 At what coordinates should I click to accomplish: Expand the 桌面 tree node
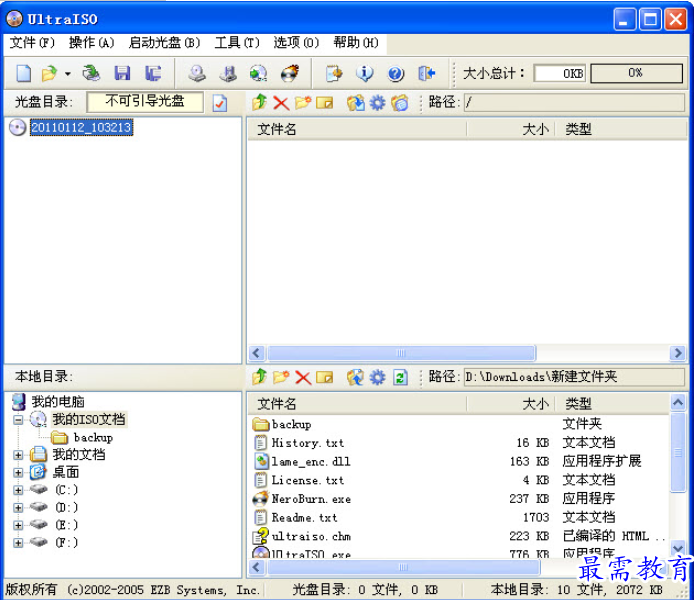tap(18, 472)
